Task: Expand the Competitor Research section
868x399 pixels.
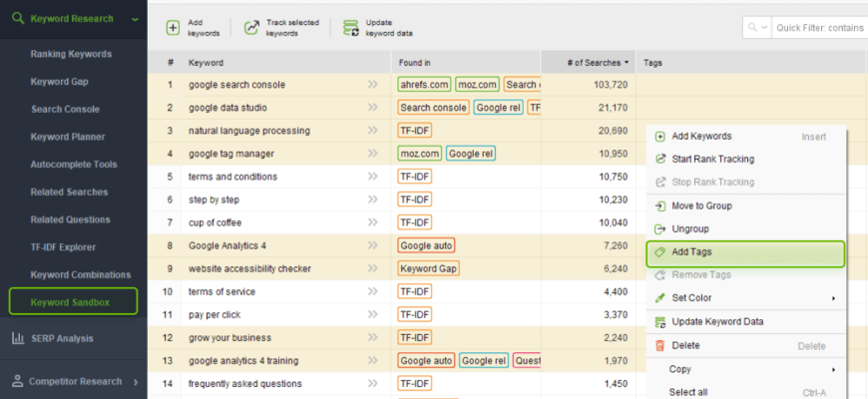Action: [x=135, y=380]
